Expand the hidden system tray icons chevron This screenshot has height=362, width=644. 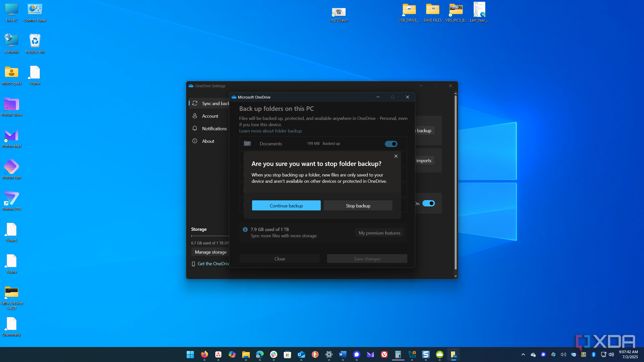point(523,354)
